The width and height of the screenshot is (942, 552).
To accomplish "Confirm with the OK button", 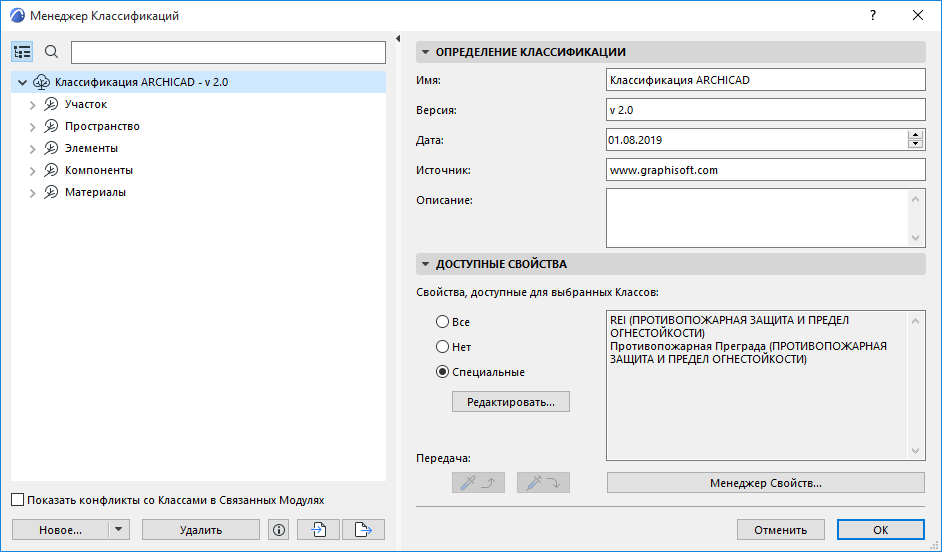I will (x=881, y=530).
